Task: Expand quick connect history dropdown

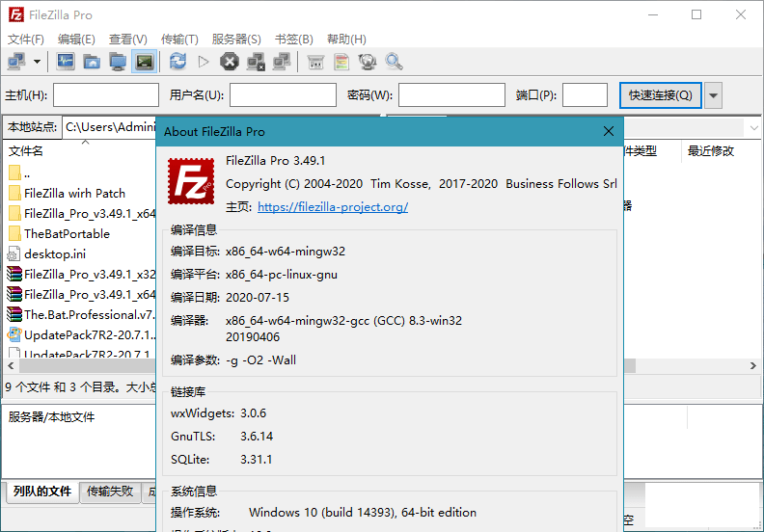Action: [713, 94]
